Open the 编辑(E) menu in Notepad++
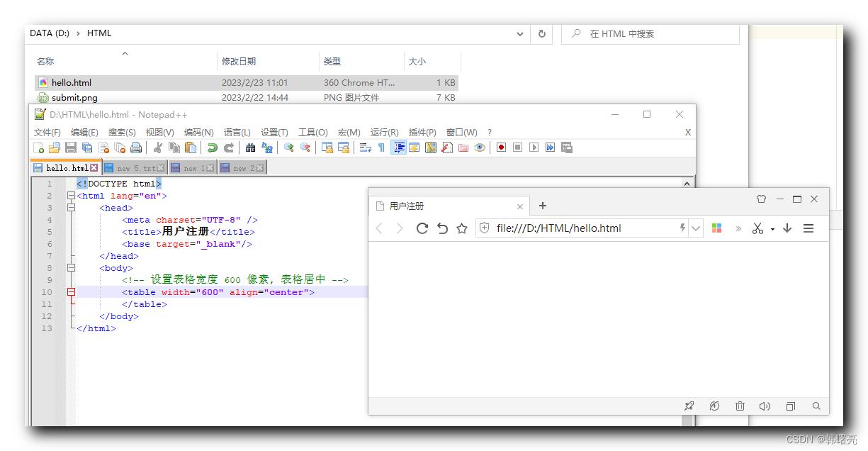 (x=84, y=133)
